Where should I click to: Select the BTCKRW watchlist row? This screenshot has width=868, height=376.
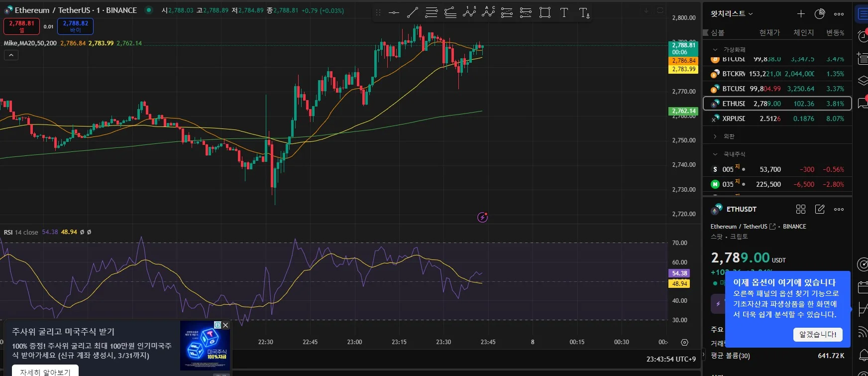[x=777, y=74]
